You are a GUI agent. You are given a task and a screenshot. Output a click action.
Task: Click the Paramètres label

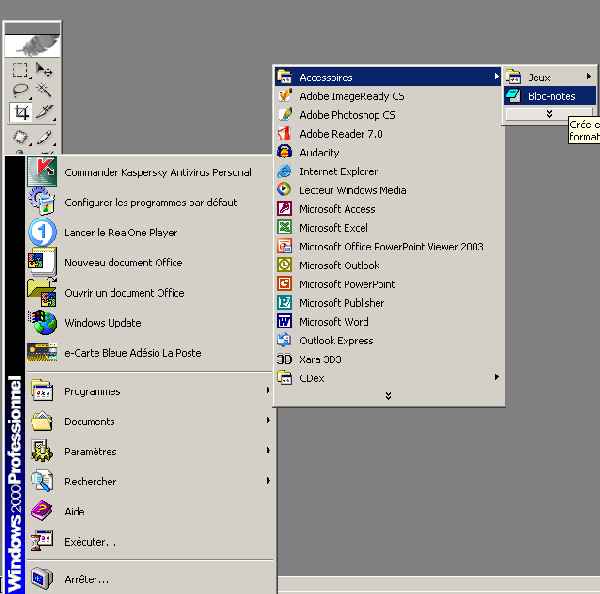[90, 451]
